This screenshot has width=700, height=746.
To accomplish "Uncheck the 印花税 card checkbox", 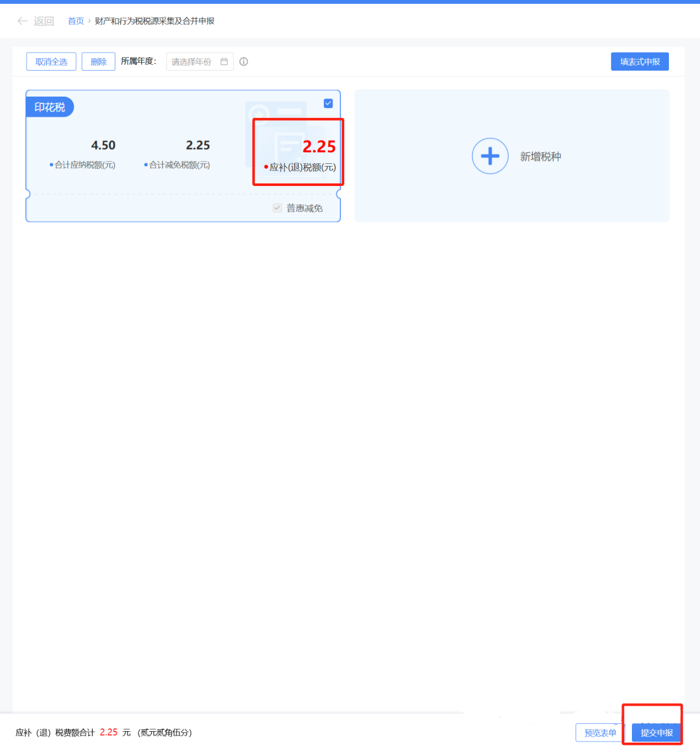I will (328, 103).
